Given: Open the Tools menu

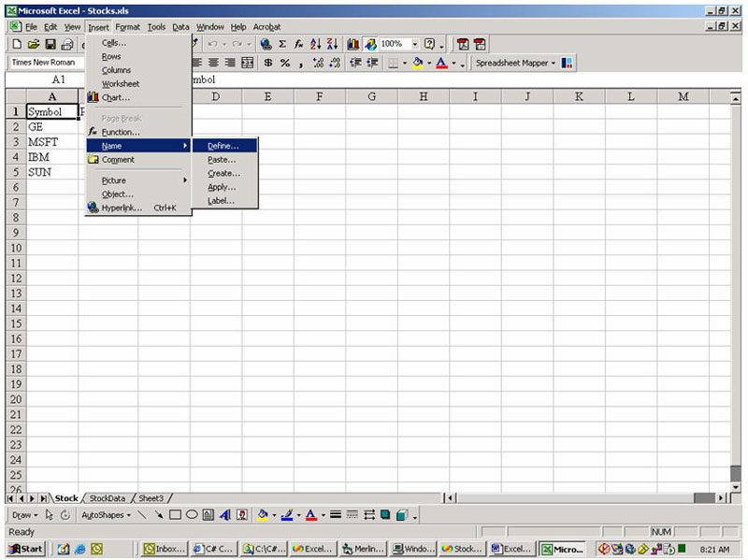Looking at the screenshot, I should [x=156, y=27].
